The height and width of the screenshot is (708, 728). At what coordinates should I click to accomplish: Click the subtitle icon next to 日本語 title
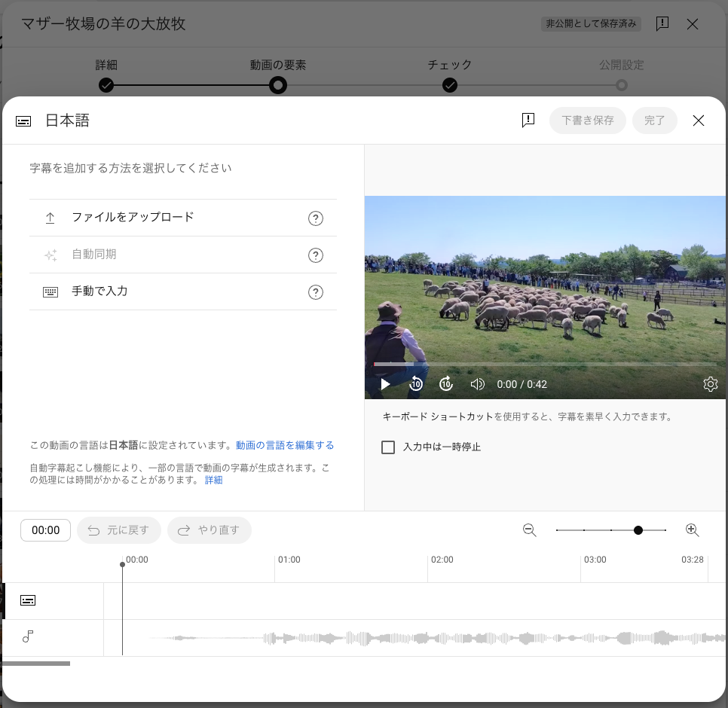tap(23, 121)
